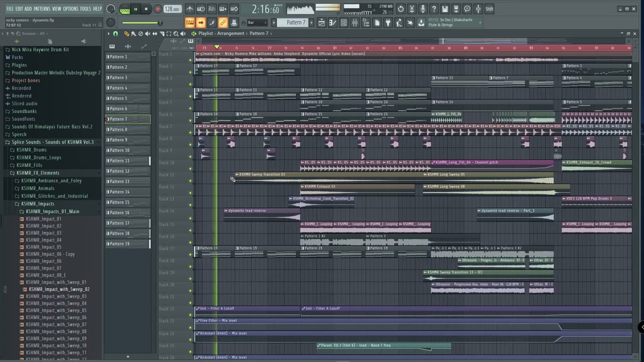
Task: Toggle typing keyboard to piano
Action: click(x=190, y=23)
